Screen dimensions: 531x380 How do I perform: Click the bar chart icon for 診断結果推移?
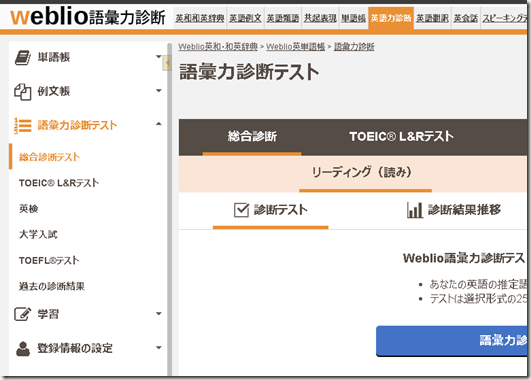coord(415,210)
